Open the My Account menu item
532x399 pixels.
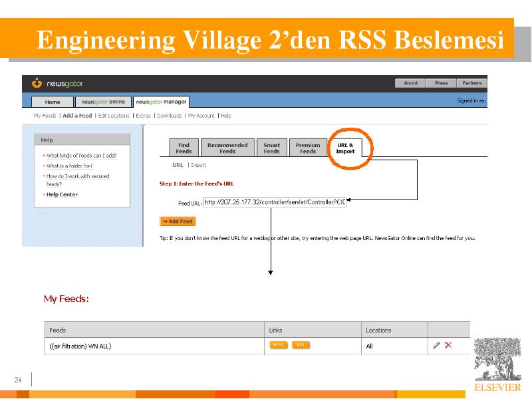pos(201,116)
